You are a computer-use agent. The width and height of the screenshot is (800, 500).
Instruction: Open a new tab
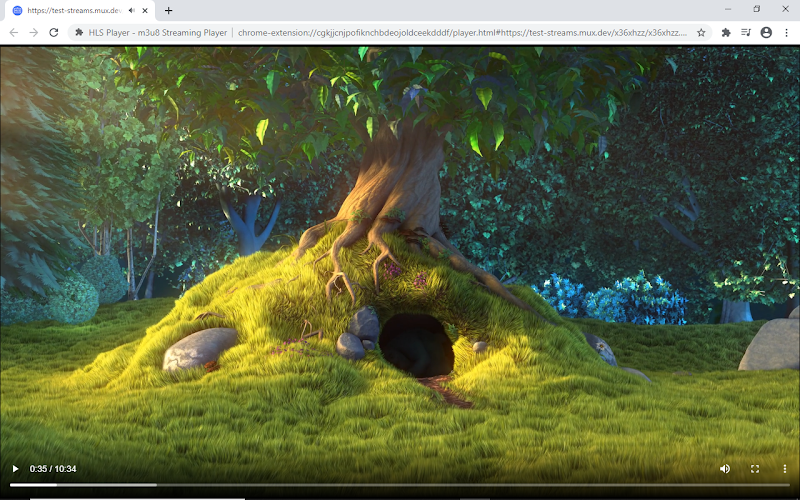(x=168, y=10)
